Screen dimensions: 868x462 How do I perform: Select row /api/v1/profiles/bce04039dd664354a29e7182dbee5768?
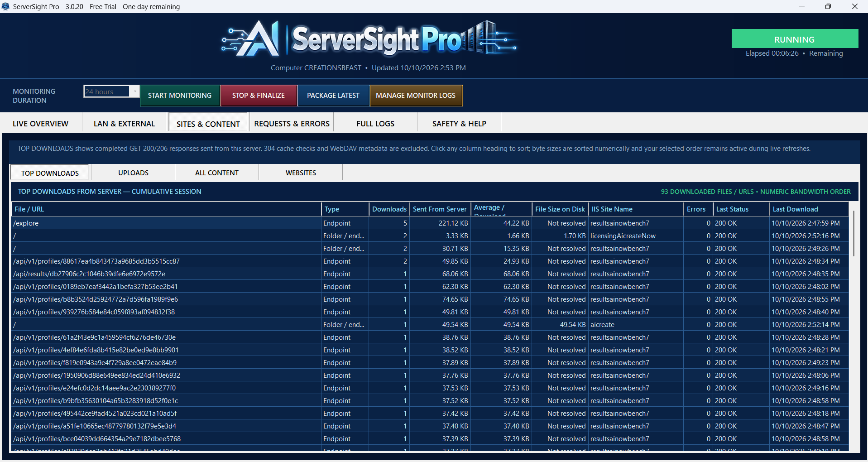pyautogui.click(x=430, y=439)
